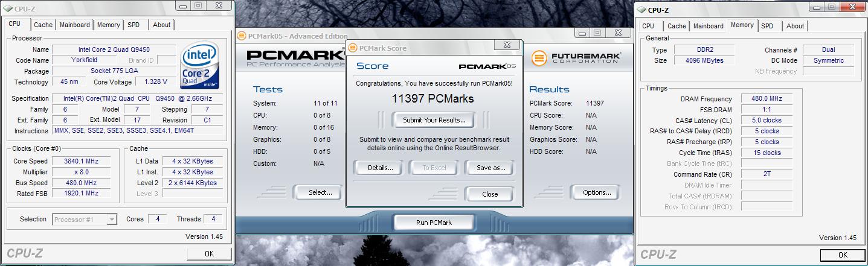This screenshot has height=266, width=868.
Task: Click PCMark Score dialog title icon
Action: pyautogui.click(x=353, y=48)
